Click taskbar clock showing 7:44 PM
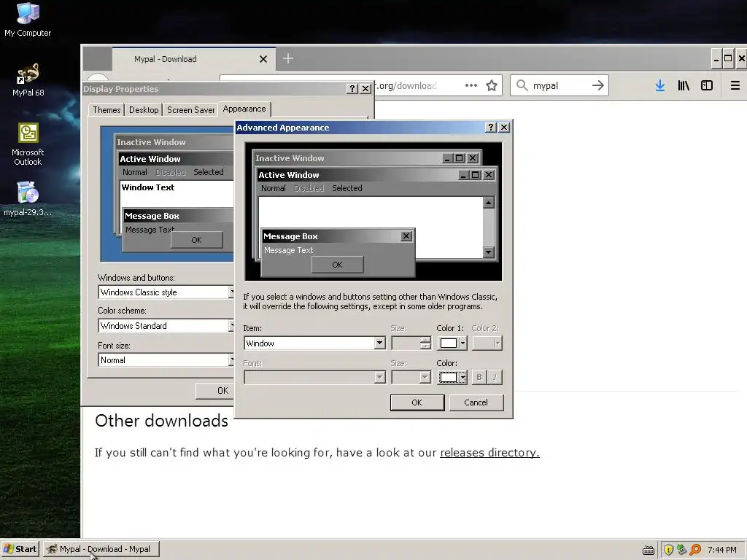The image size is (747, 560). coord(721,550)
